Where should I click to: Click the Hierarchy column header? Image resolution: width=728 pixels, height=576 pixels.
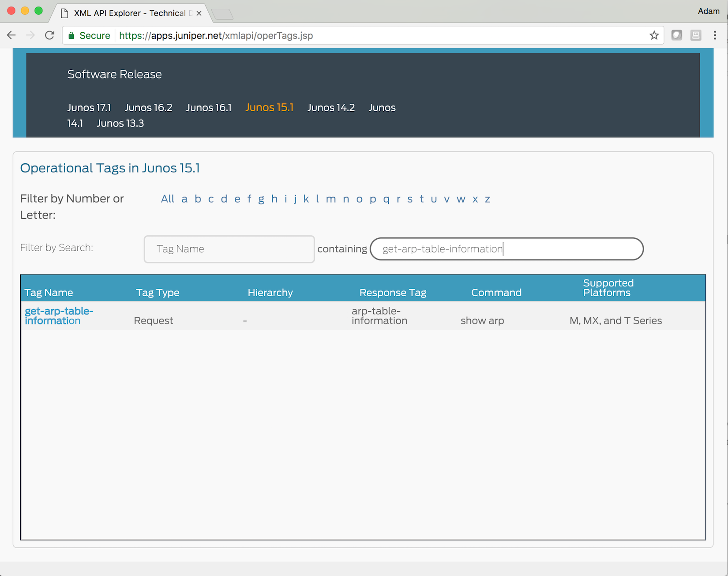pyautogui.click(x=270, y=293)
